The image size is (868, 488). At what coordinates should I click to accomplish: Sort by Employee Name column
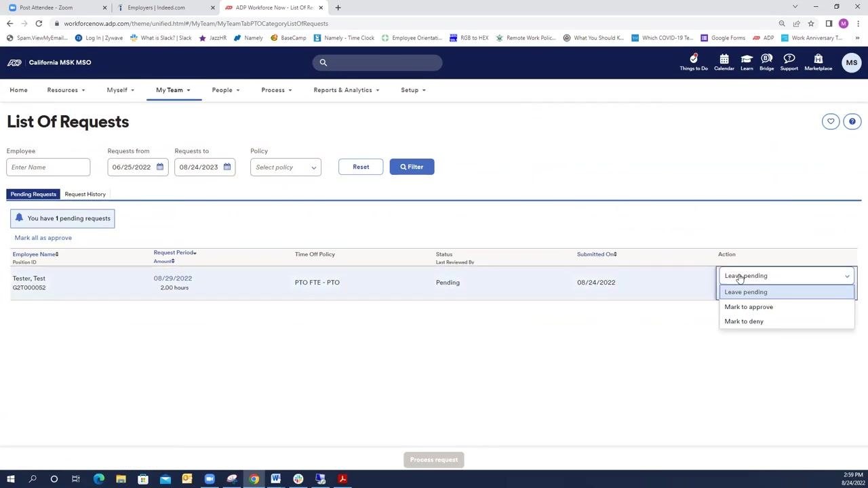[35, 254]
